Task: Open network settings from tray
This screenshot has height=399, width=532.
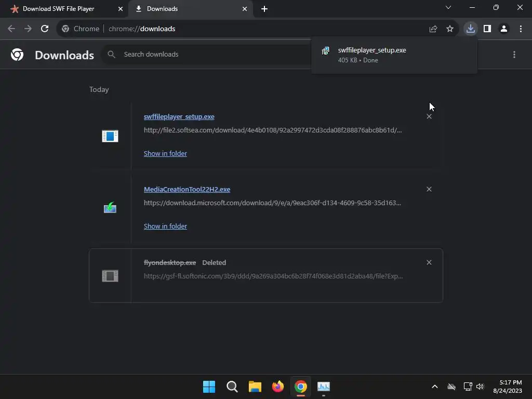Action: click(x=468, y=387)
